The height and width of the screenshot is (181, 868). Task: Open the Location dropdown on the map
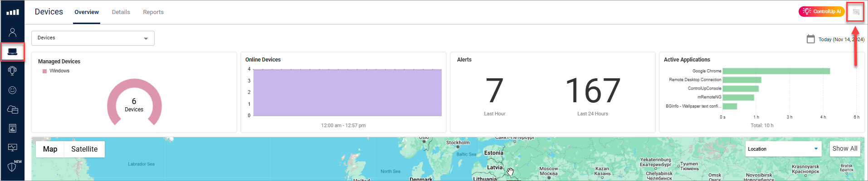784,149
